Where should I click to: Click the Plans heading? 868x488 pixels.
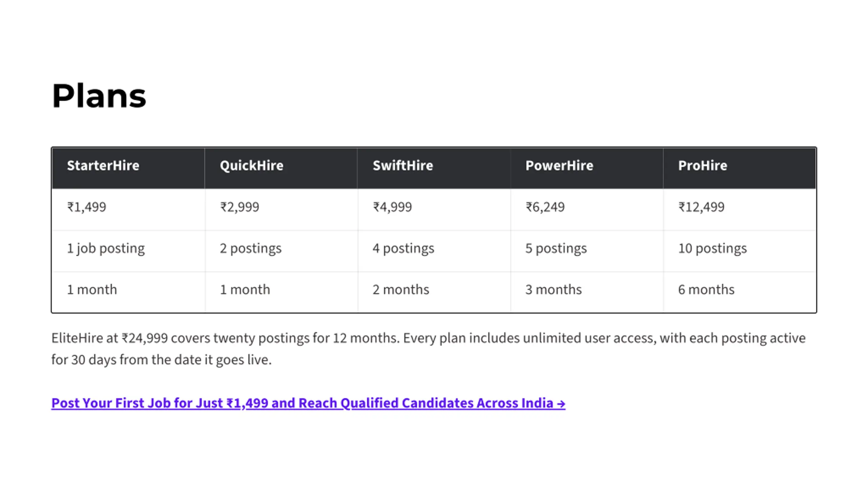pyautogui.click(x=99, y=96)
